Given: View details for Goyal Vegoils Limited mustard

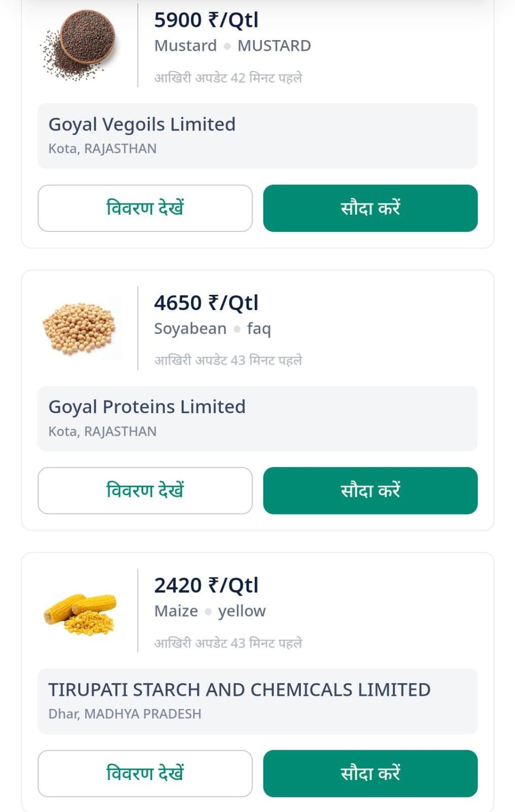Looking at the screenshot, I should 145,208.
